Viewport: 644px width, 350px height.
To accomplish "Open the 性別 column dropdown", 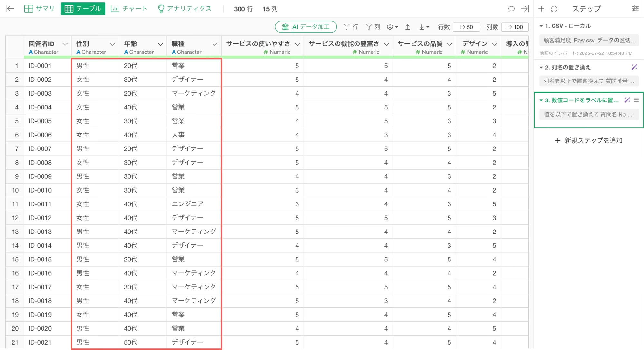I will coord(113,44).
